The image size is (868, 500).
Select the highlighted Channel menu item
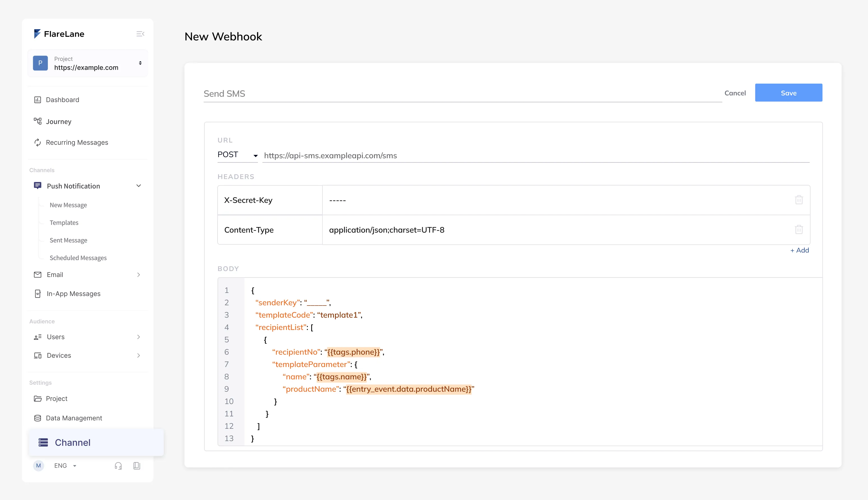click(96, 442)
